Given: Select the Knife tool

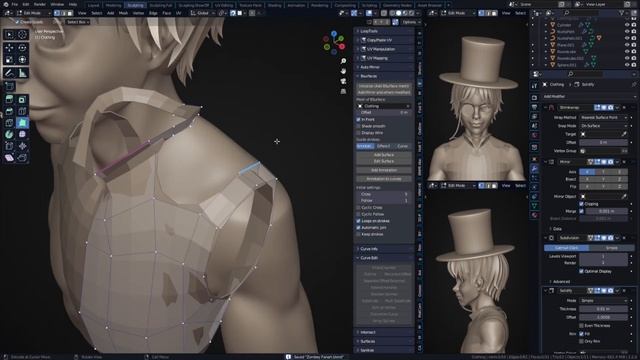Looking at the screenshot, I should click(x=9, y=122).
